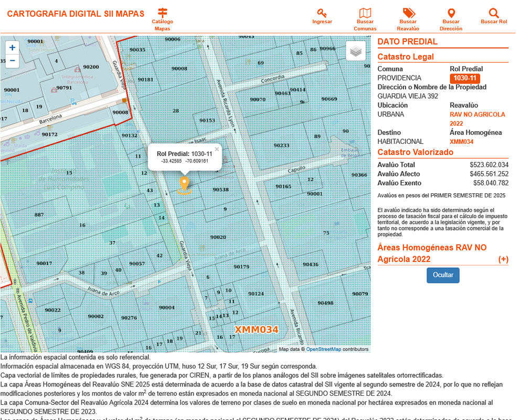Click parcel 90070 on the map

(x=258, y=99)
